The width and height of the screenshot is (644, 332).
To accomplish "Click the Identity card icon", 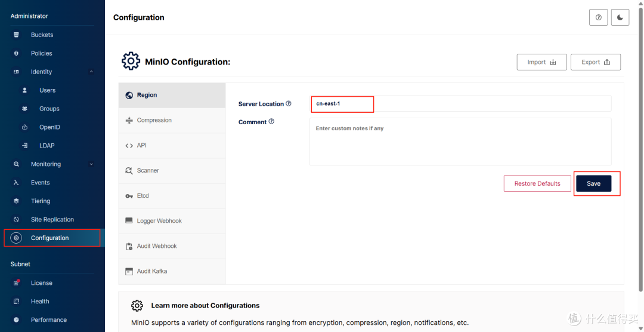I will pos(16,72).
